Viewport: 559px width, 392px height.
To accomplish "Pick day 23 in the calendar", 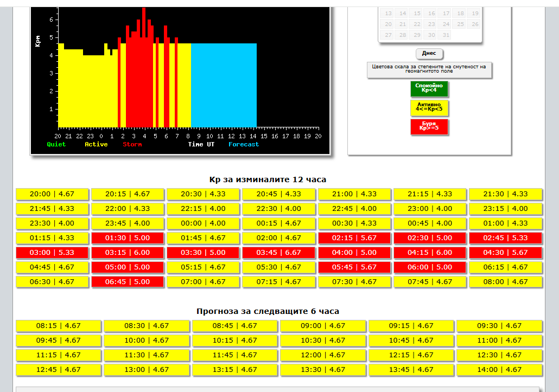I will [x=431, y=24].
